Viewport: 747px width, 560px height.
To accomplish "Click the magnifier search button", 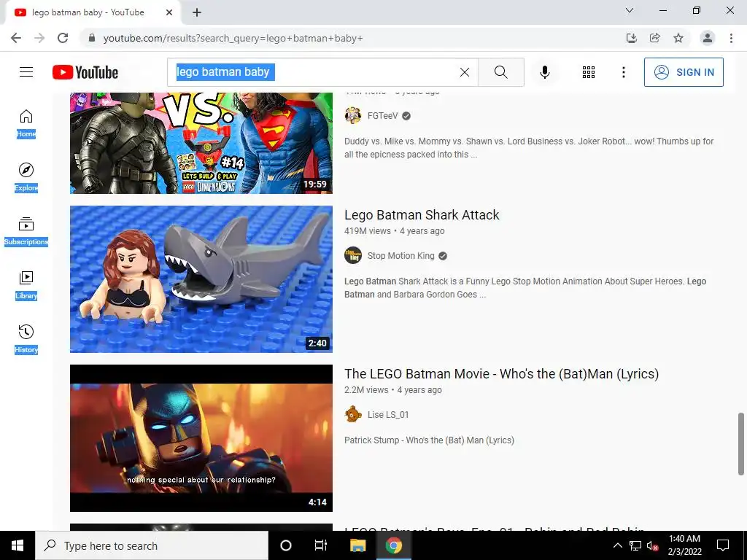I will coord(500,72).
